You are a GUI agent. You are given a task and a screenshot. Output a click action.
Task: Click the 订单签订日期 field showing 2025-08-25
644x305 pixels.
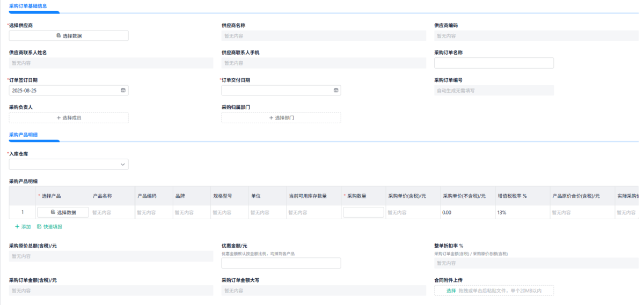pyautogui.click(x=69, y=90)
